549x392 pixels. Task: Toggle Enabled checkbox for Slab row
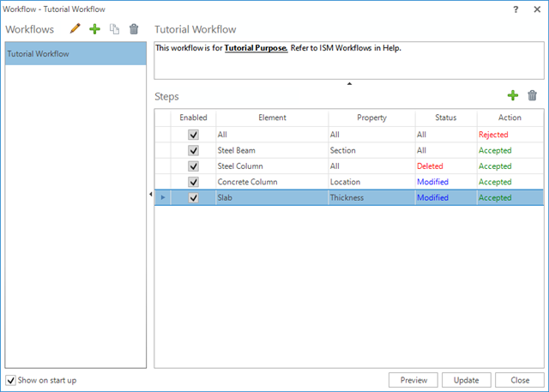[193, 198]
